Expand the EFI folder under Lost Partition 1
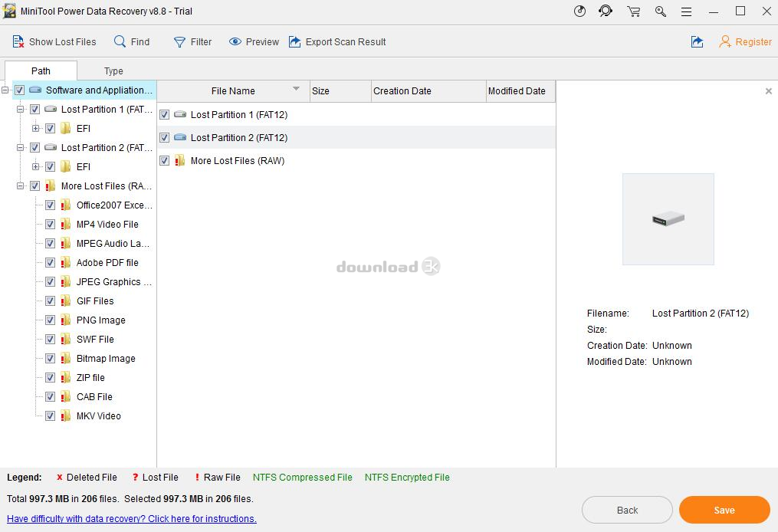The width and height of the screenshot is (778, 532). pos(35,129)
